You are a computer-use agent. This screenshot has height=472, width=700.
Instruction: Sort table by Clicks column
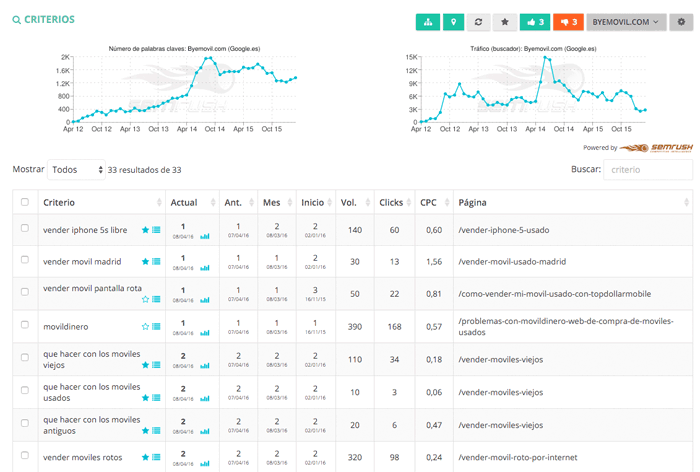(395, 202)
